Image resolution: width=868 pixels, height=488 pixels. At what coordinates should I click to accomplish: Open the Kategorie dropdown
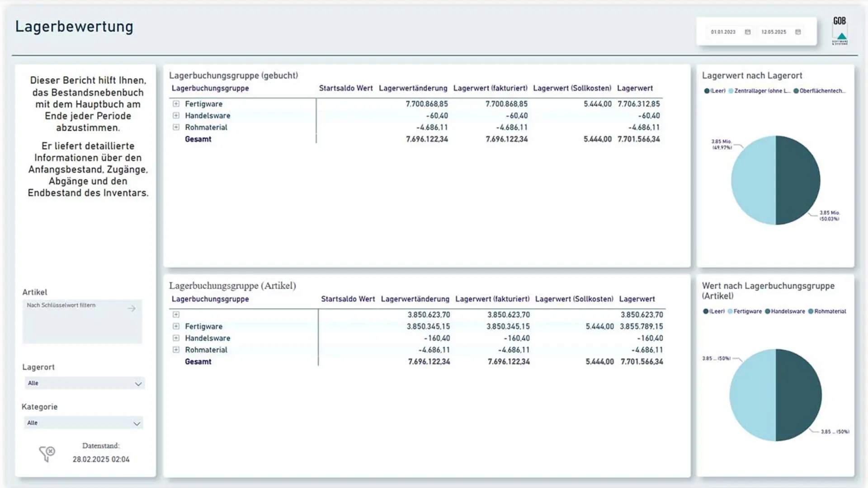84,423
